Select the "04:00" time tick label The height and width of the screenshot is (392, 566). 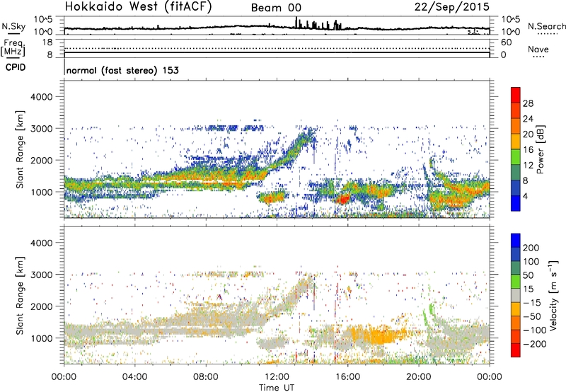tap(134, 377)
